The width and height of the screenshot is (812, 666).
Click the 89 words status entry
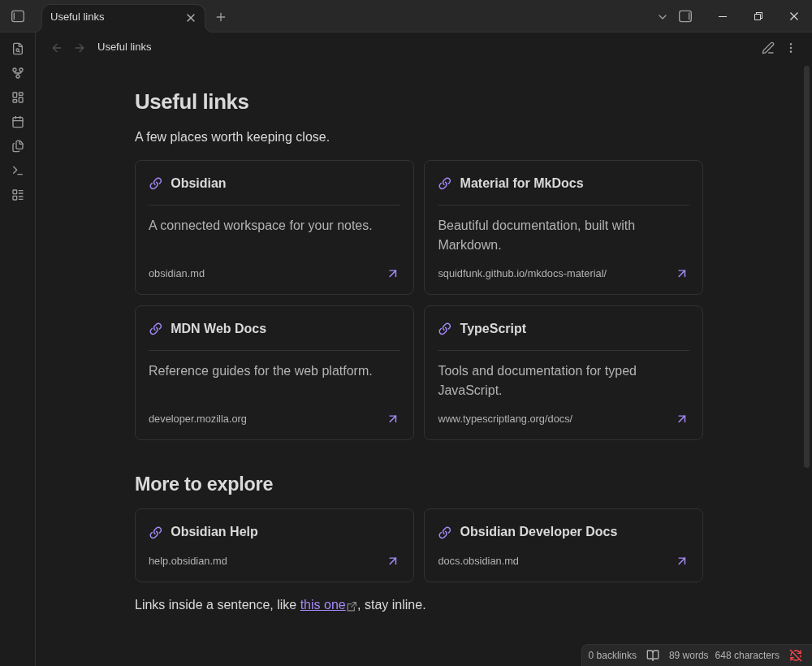pos(689,655)
